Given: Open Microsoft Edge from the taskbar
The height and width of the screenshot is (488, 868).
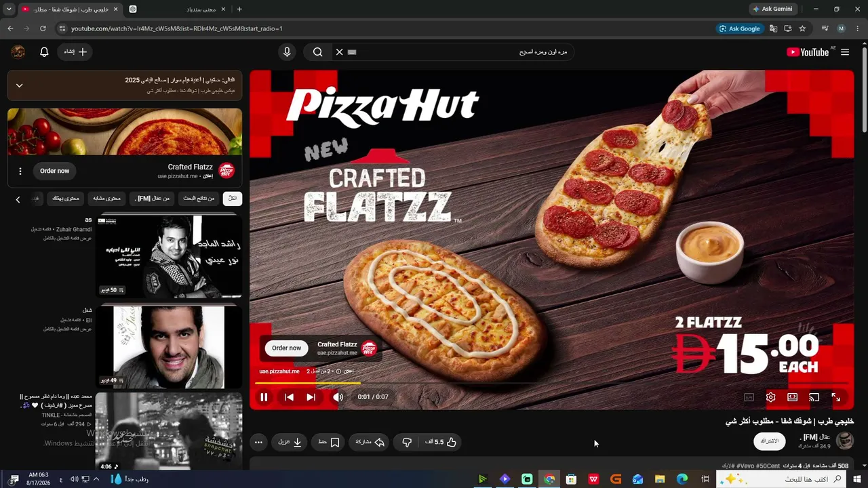Looking at the screenshot, I should 682,479.
